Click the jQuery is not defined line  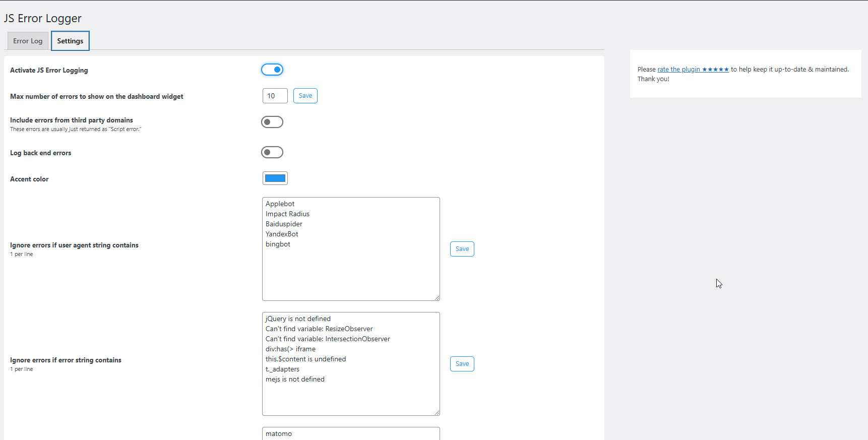(298, 319)
